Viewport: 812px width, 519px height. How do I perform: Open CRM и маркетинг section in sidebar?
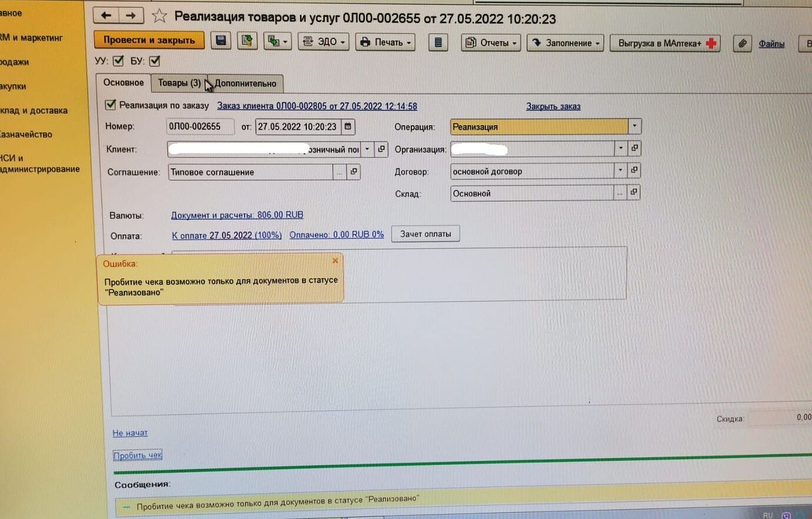pyautogui.click(x=31, y=38)
